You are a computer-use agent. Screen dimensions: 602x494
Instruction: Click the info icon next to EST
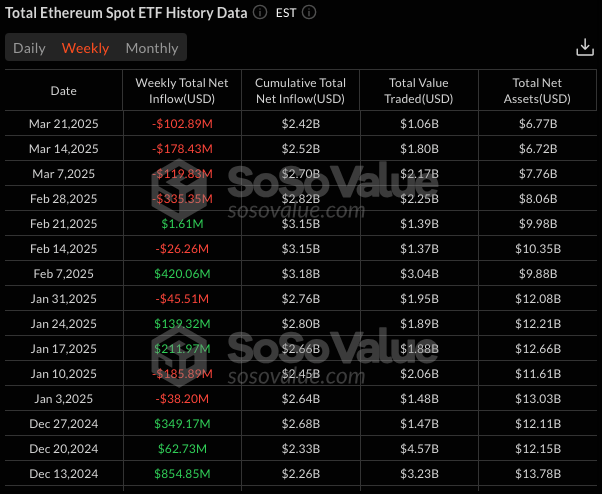point(309,13)
